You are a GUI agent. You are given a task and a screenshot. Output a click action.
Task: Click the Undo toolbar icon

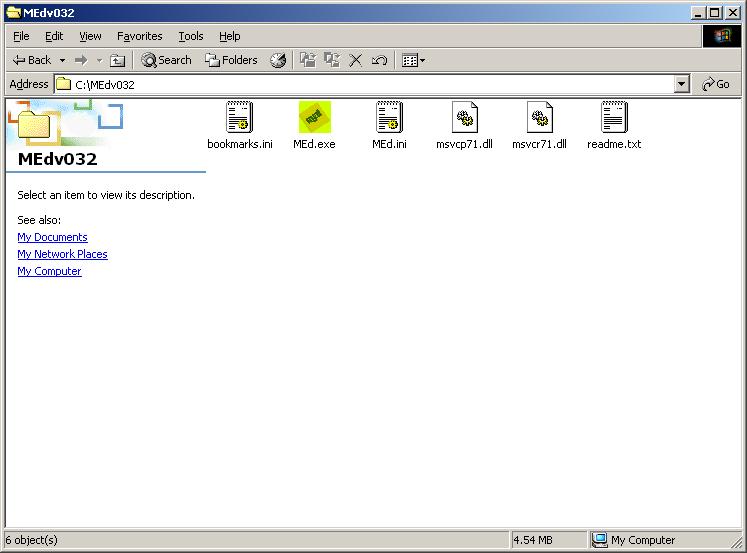pyautogui.click(x=379, y=60)
